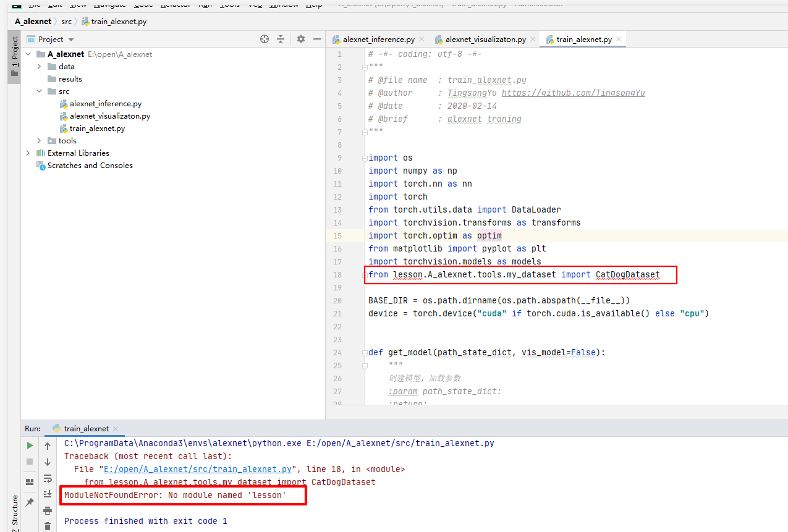Collapse all nodes in the Project panel
The image size is (788, 532).
point(280,39)
